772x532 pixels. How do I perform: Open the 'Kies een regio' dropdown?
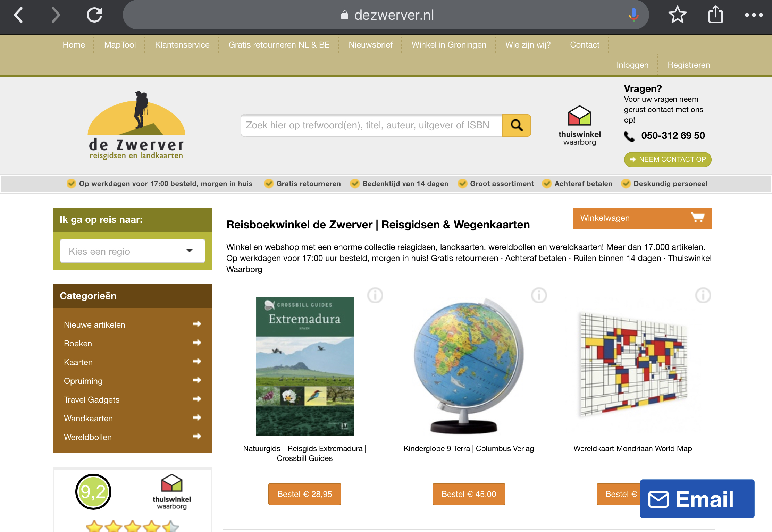[132, 251]
